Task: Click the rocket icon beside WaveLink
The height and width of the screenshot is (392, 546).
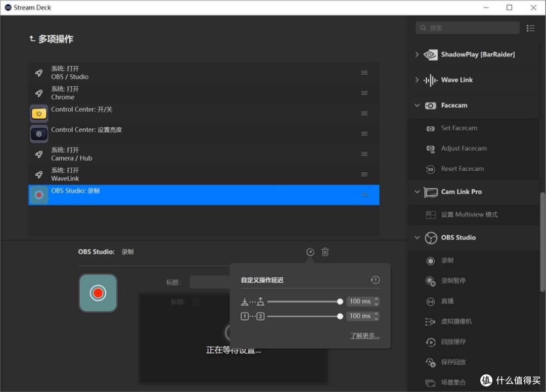Action: click(x=38, y=174)
